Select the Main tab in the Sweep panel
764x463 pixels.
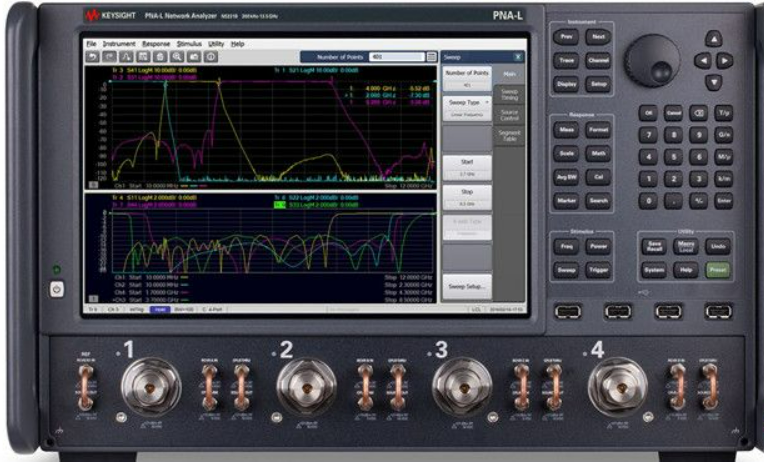(509, 74)
